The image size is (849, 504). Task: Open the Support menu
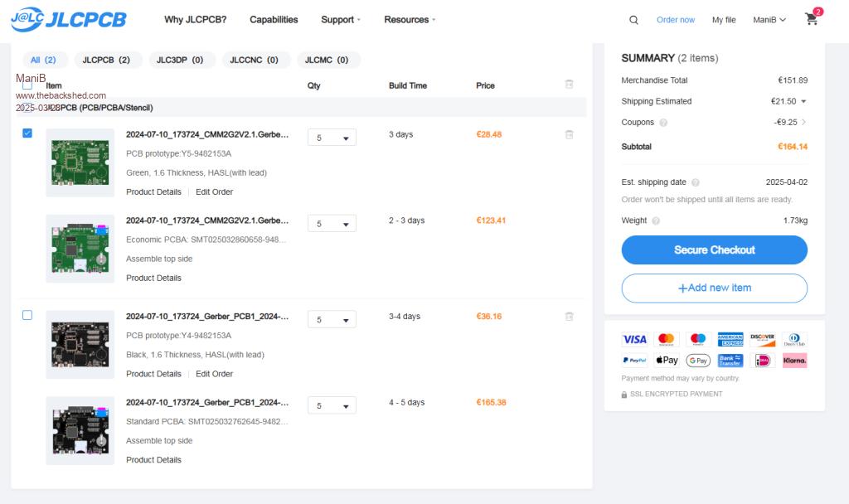[x=341, y=20]
